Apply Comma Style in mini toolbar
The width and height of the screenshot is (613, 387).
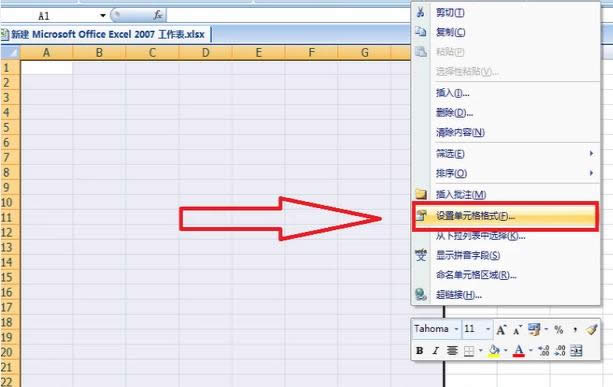click(x=575, y=330)
